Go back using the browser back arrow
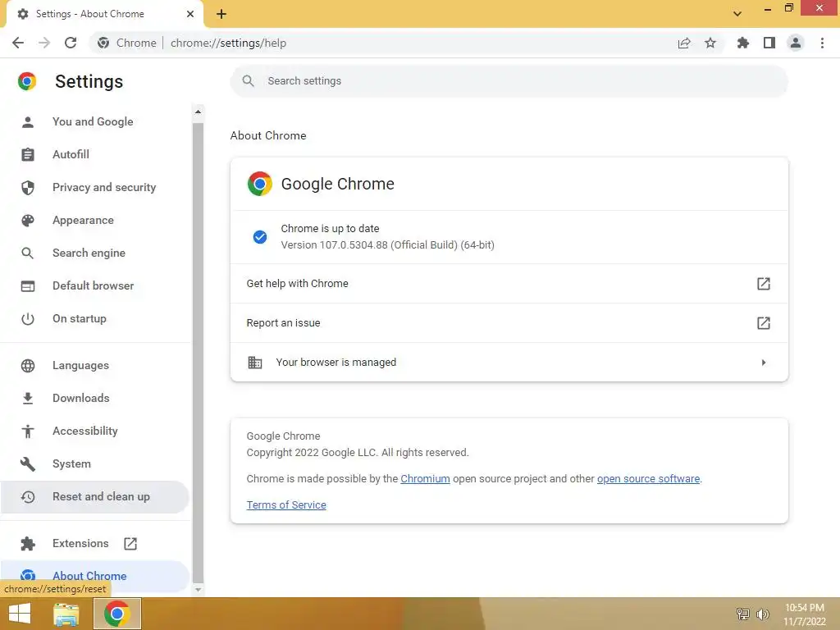 click(18, 43)
